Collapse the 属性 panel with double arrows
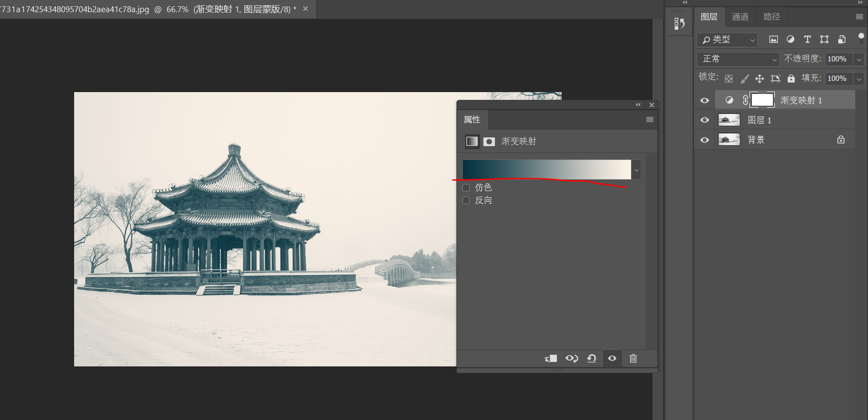 (638, 105)
